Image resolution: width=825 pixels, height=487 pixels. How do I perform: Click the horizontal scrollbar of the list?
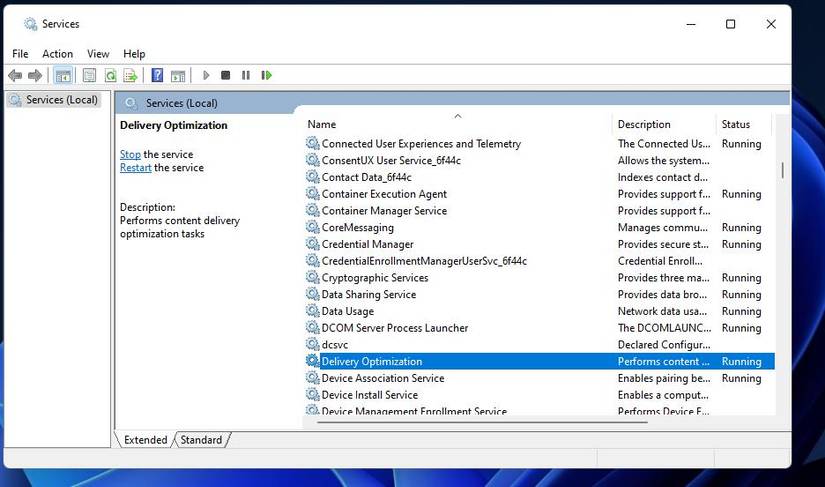(x=482, y=421)
